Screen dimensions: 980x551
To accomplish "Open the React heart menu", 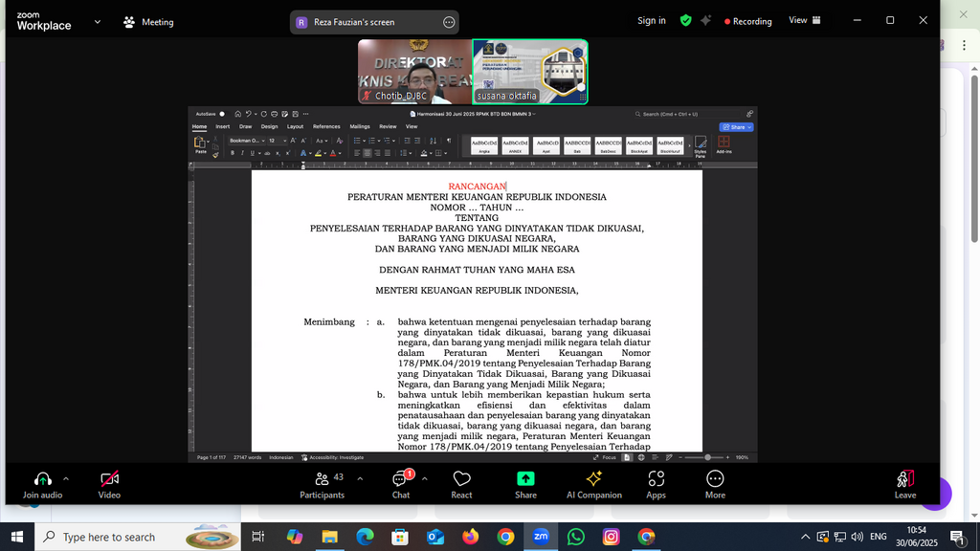I will pos(461,485).
